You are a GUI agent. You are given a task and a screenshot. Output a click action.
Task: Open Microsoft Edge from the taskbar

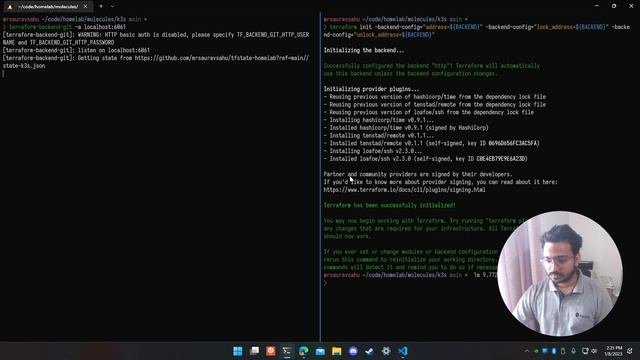pos(304,351)
